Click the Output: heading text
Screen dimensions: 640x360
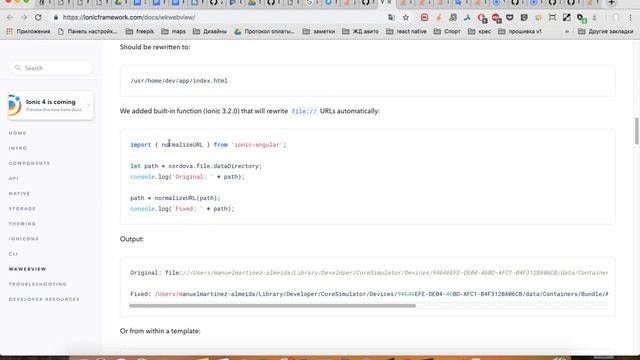132,239
